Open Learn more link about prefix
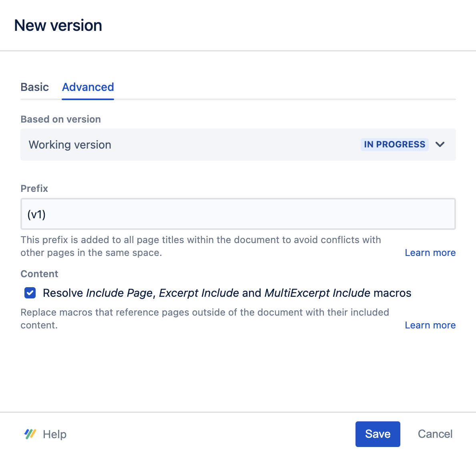 point(430,253)
